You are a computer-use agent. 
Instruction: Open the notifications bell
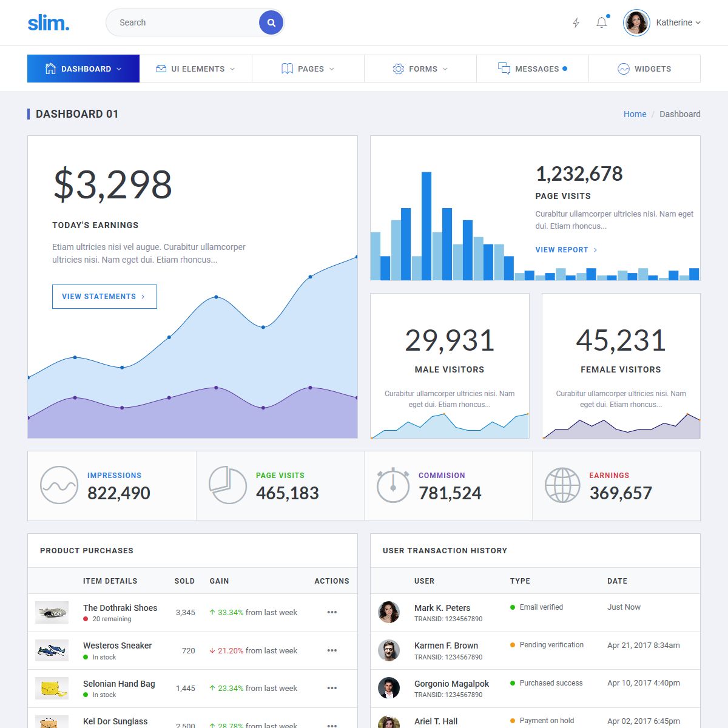tap(601, 22)
